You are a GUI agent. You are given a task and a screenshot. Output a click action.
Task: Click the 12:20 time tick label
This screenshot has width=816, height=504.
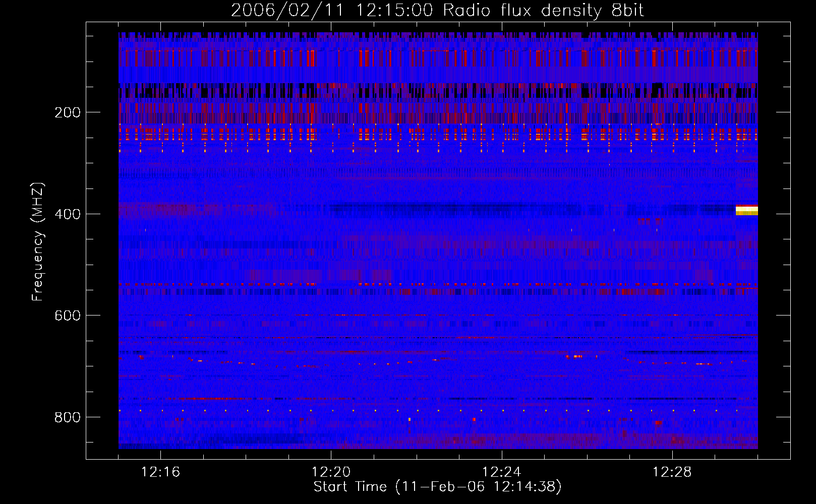(x=331, y=472)
